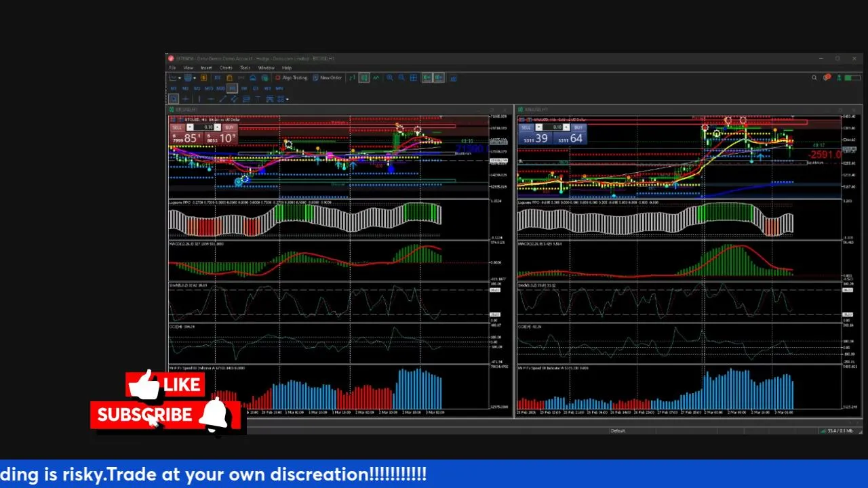Toggle Algo Trading
The width and height of the screenshot is (868, 488).
[292, 78]
